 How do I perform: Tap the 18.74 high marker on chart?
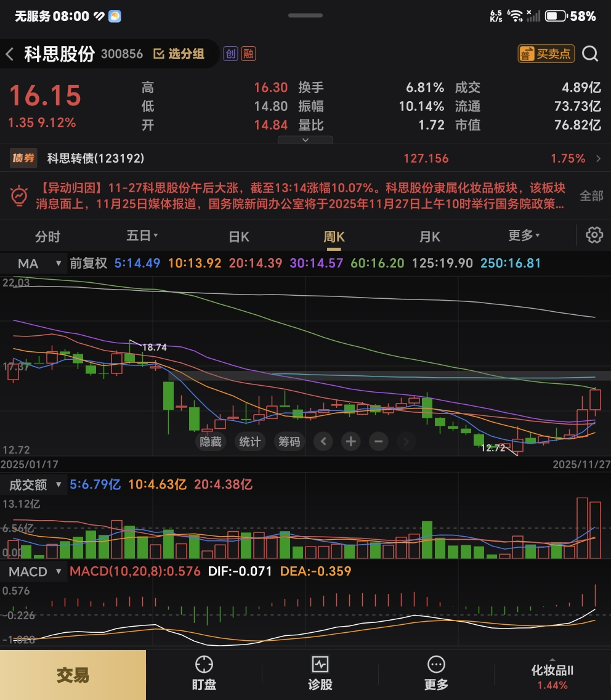click(x=154, y=347)
